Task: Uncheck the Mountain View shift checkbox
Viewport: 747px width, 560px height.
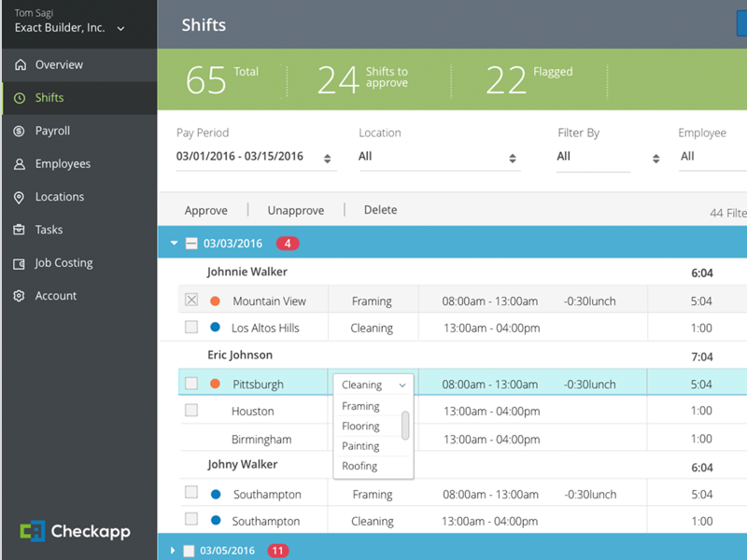Action: point(191,301)
